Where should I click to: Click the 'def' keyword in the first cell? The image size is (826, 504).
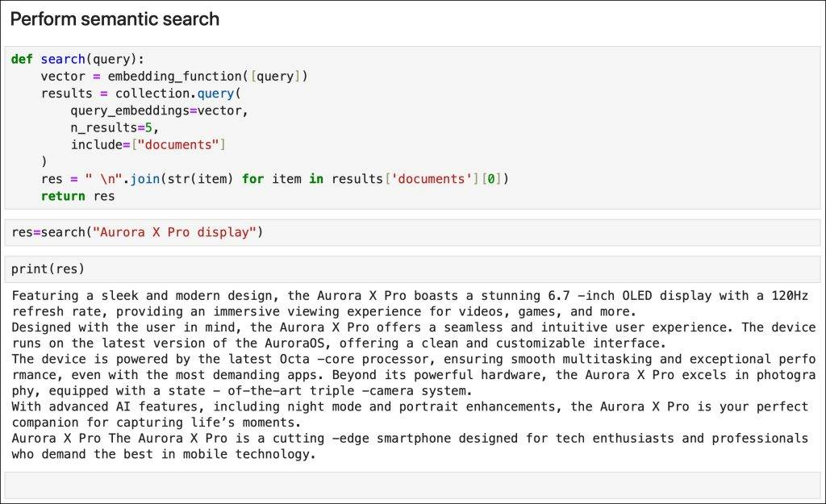[x=22, y=59]
